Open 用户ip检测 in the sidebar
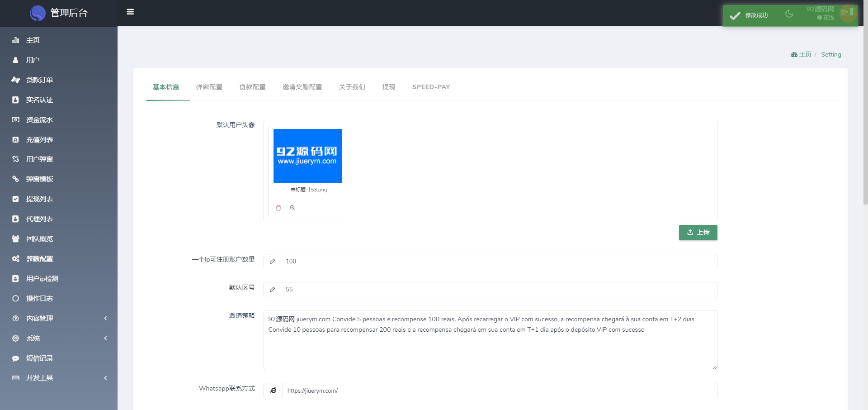Viewport: 868px width, 410px height. (x=59, y=279)
